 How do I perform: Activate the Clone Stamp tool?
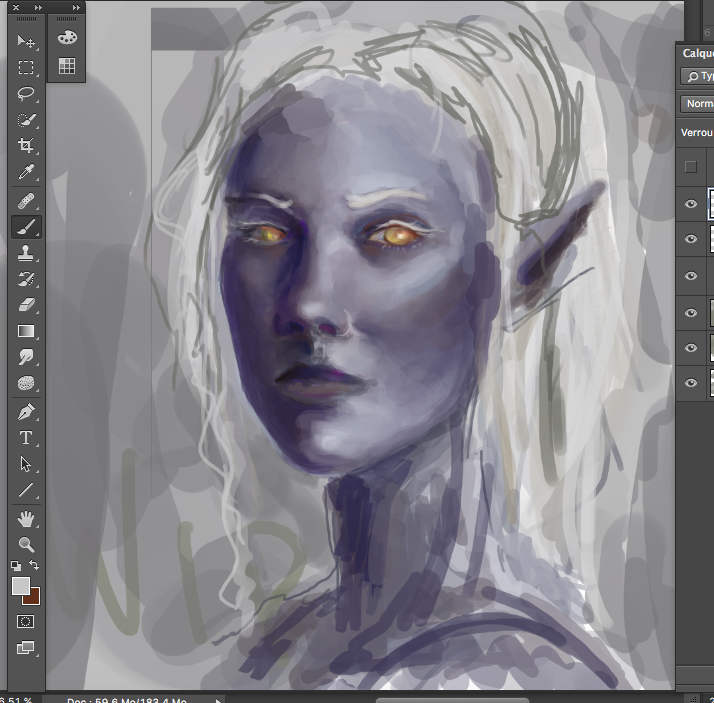tap(26, 252)
